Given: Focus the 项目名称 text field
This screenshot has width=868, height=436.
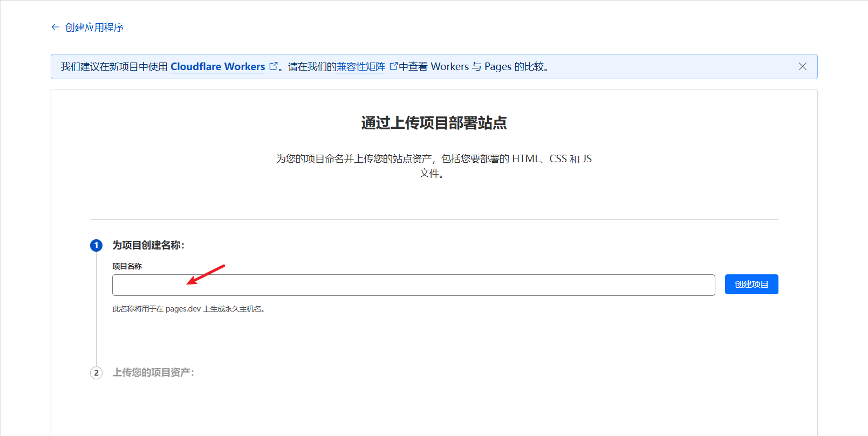Looking at the screenshot, I should [413, 285].
